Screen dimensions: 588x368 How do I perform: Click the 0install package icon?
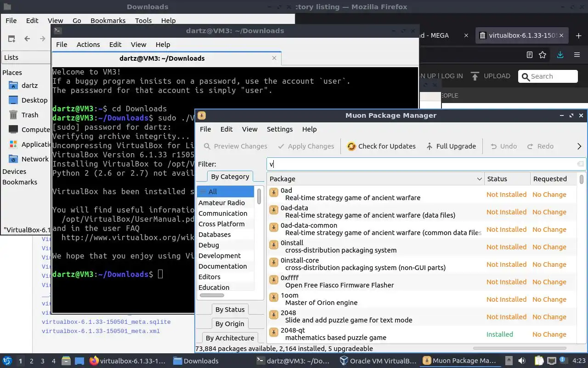274,245
